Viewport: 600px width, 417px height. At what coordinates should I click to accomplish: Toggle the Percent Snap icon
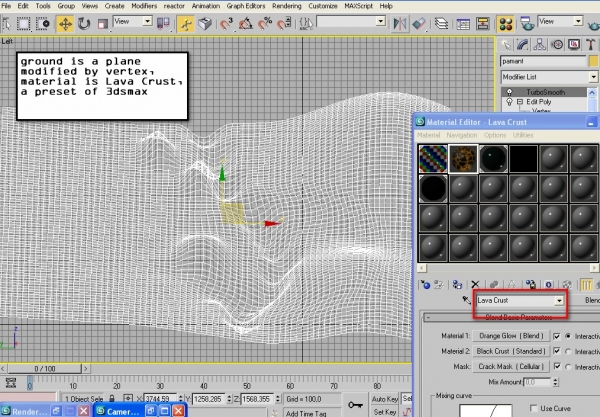point(265,24)
